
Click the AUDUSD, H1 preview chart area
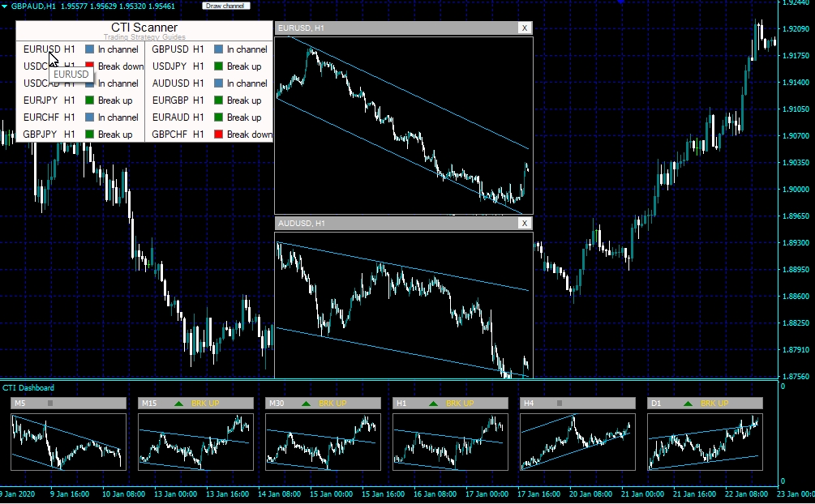[404, 305]
